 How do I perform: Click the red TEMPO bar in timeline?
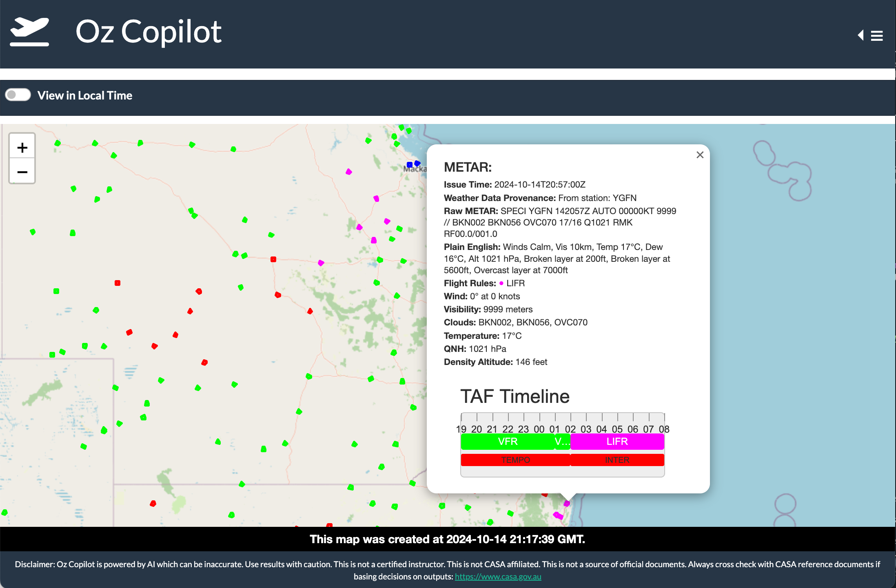[515, 460]
